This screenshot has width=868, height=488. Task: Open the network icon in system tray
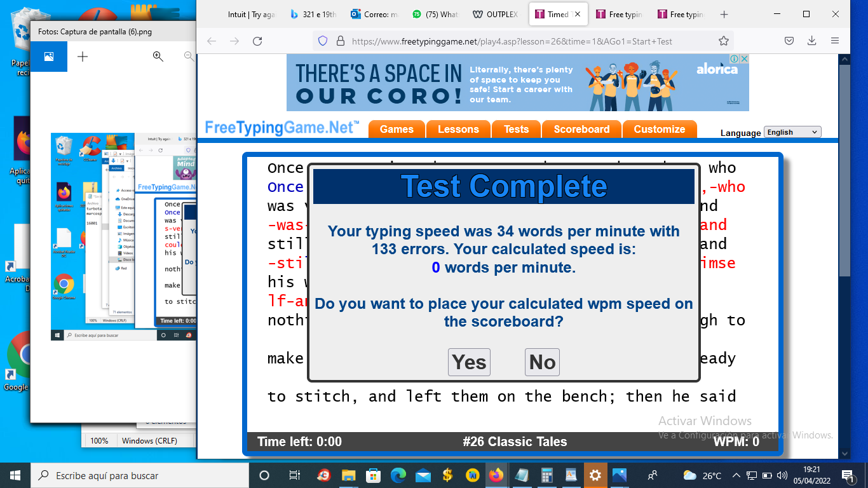(751, 475)
